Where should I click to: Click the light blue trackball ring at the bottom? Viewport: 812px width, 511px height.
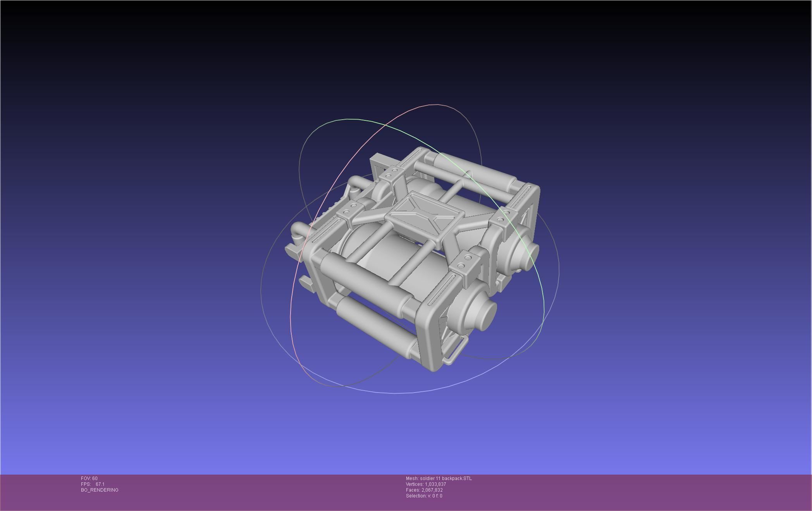[395, 393]
